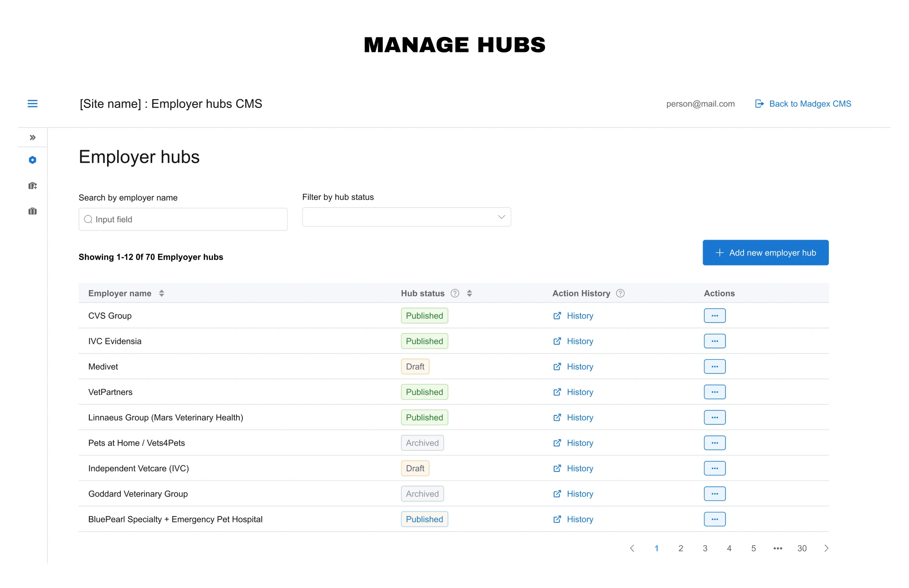The width and height of the screenshot is (909, 588).
Task: Click external link icon for VetPartners history
Action: coord(557,392)
